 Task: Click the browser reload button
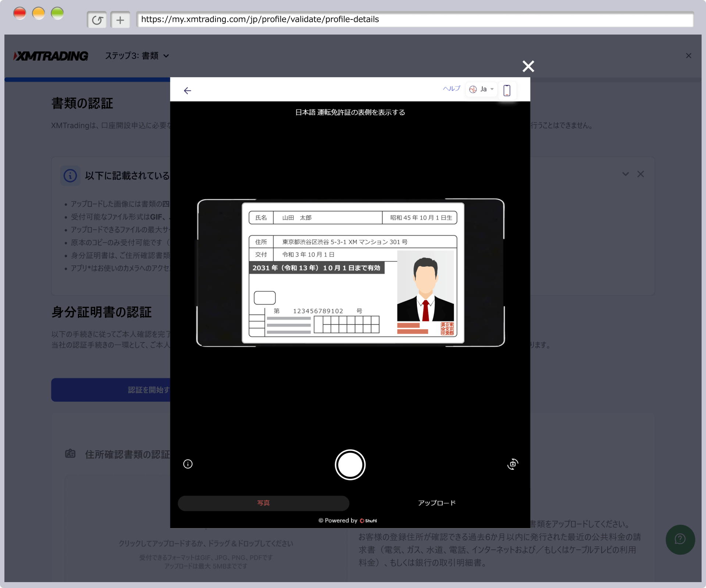click(x=97, y=20)
